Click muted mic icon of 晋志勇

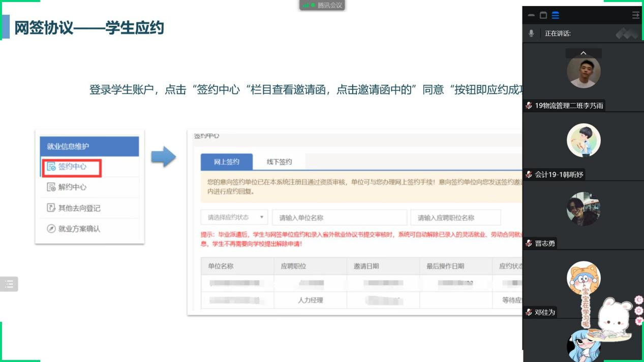point(529,243)
